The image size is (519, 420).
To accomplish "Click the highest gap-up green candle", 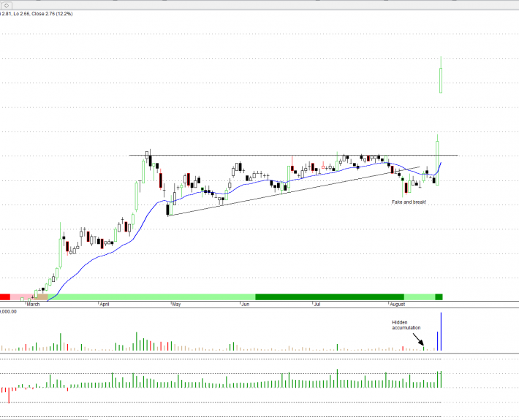I will (442, 79).
